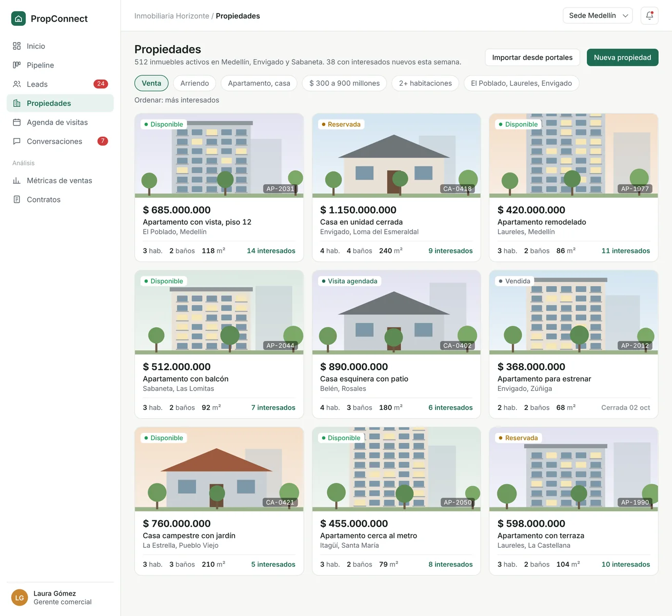672x616 pixels.
Task: Open the Pipeline section
Action: [60, 65]
